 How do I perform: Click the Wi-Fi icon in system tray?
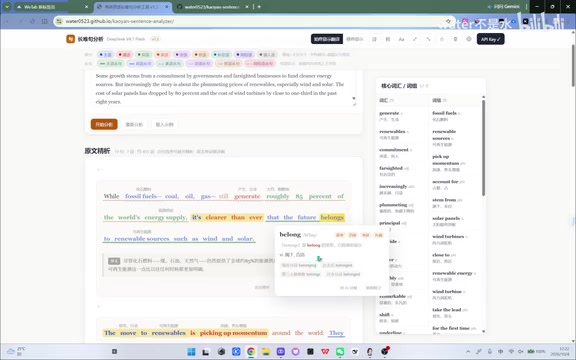511,352
